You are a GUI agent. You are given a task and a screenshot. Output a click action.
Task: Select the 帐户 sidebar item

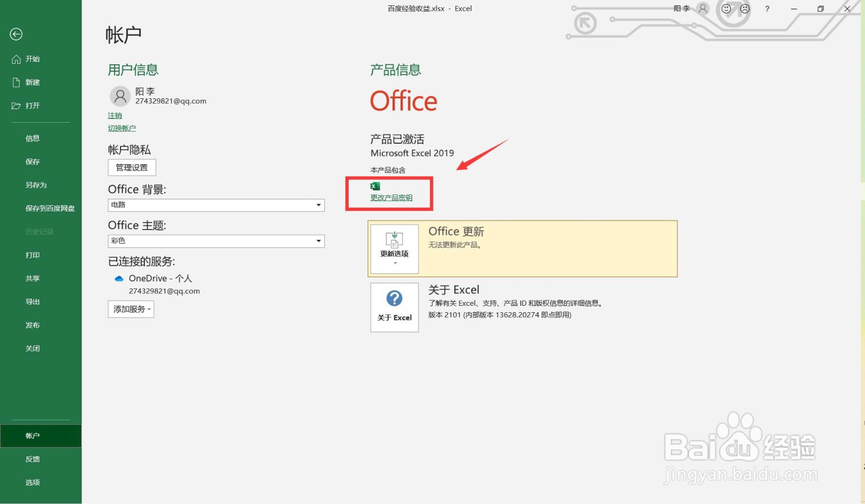[41, 435]
